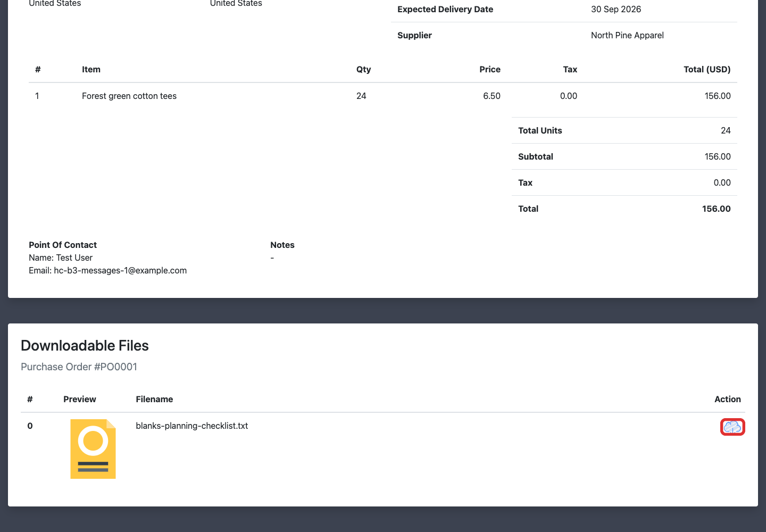The image size is (766, 532).
Task: Click the supplier name North Pine Apparel
Action: (x=627, y=35)
